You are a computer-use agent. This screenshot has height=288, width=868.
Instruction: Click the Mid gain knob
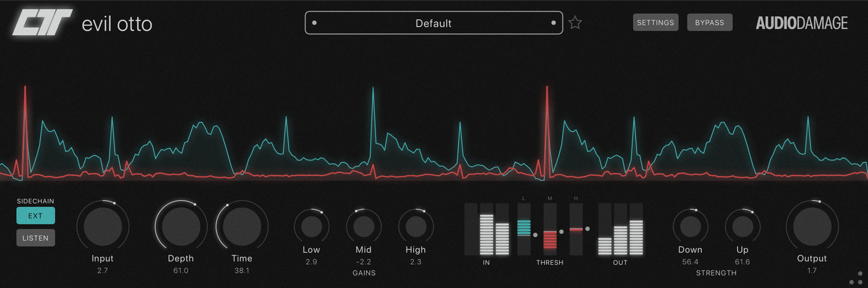tap(363, 226)
